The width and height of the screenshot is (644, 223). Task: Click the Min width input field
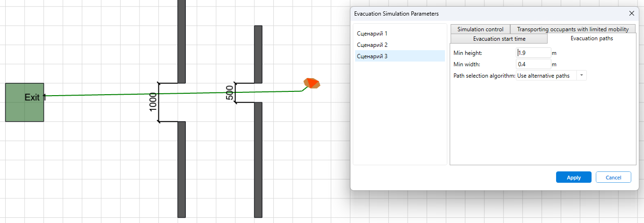pyautogui.click(x=533, y=64)
